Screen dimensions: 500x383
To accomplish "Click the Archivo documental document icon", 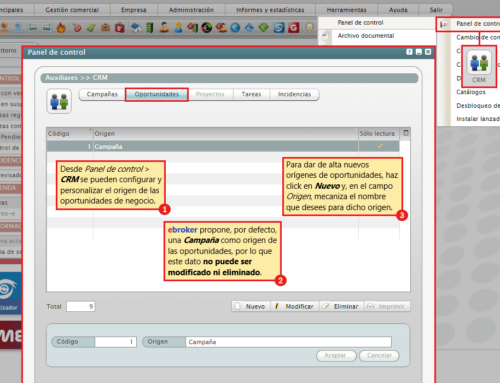I will pos(325,36).
